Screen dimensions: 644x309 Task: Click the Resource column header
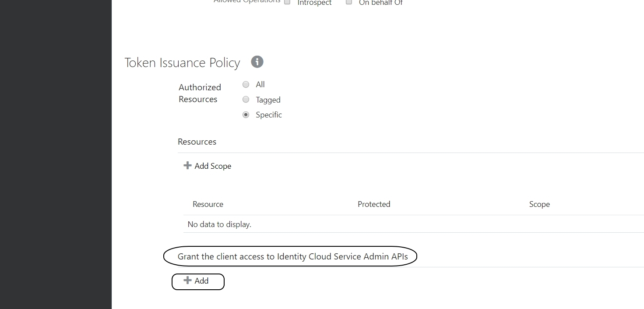[x=208, y=204]
